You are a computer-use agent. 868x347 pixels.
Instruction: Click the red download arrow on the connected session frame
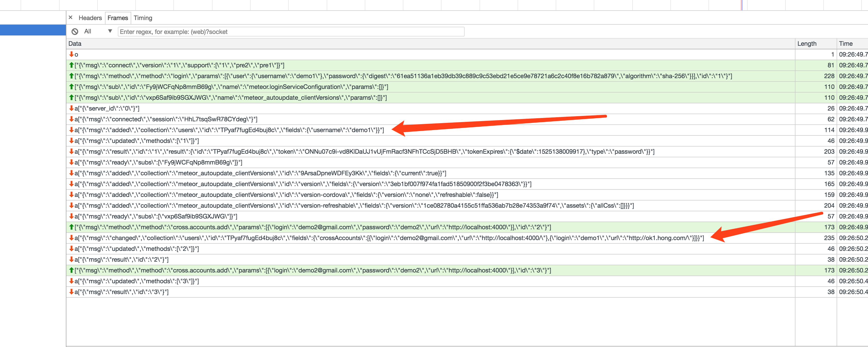coord(71,119)
